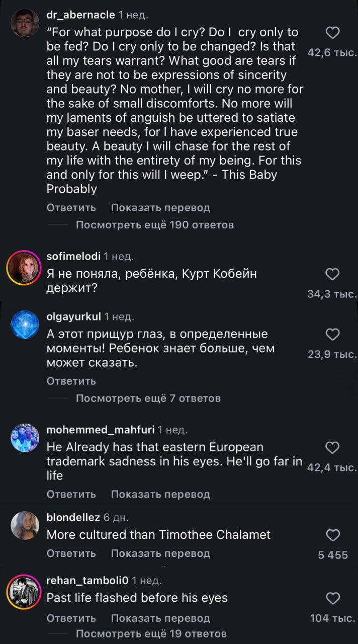Like rehan_tamboli0's past life comment
This screenshot has width=358, height=644.
333,598
